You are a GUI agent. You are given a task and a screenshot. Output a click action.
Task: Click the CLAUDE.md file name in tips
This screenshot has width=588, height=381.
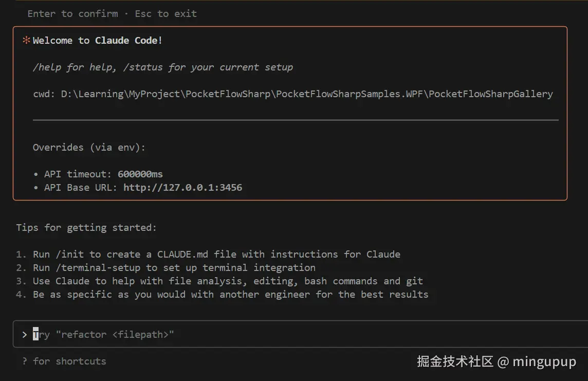[x=183, y=255]
